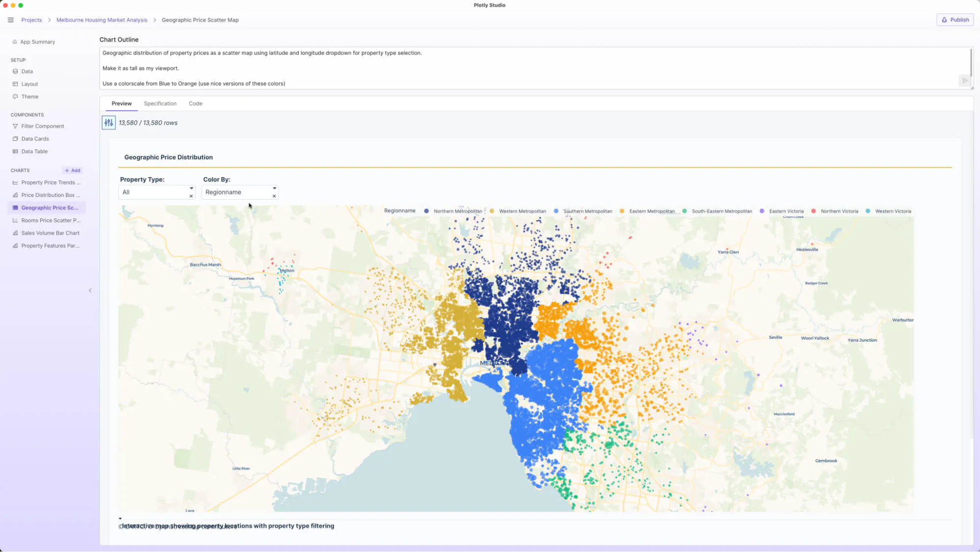Click the Publish button
The image size is (980, 552).
point(955,20)
